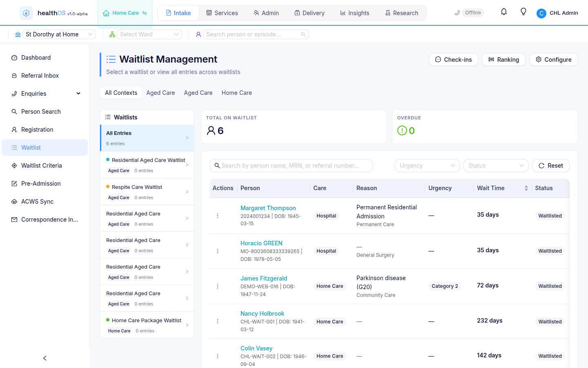
Task: Reset the waitlist filters
Action: point(551,166)
